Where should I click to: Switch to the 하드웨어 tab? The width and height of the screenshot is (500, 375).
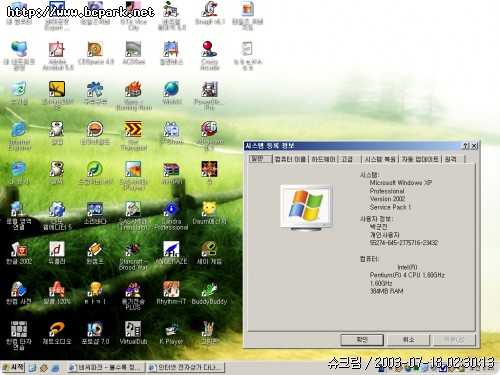tap(324, 159)
